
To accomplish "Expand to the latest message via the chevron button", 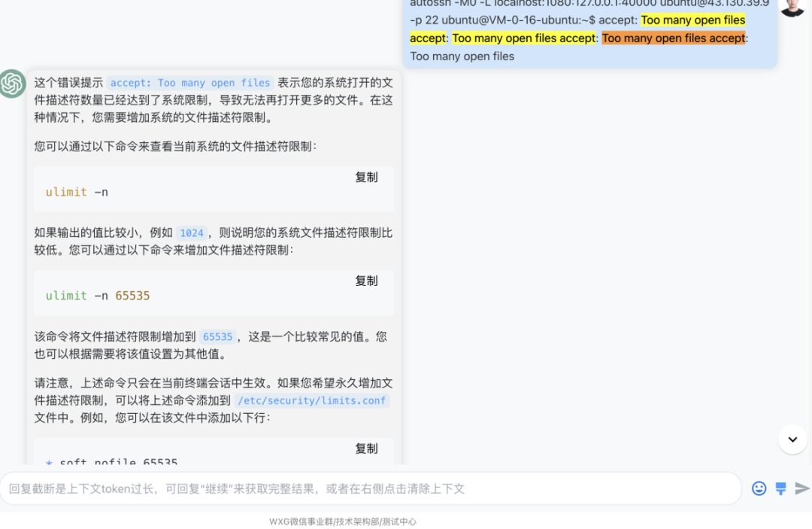I will click(792, 439).
